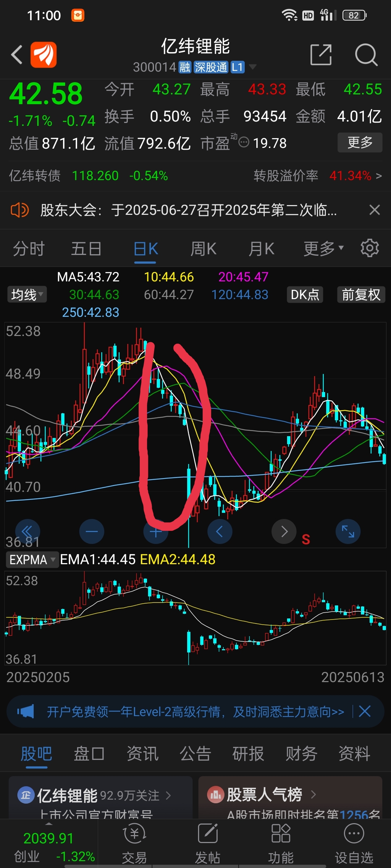Tap the red S sell marker
This screenshot has height=868, width=391.
point(306,540)
